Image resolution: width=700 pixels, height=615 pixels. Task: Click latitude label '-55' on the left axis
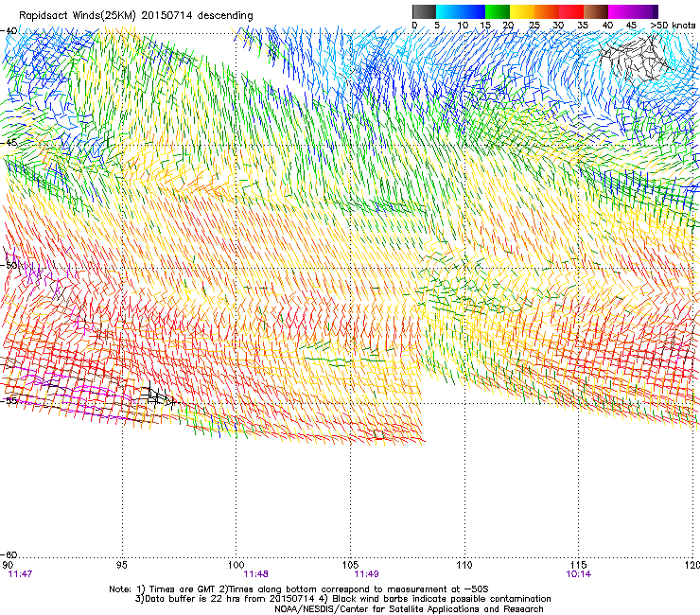point(9,400)
